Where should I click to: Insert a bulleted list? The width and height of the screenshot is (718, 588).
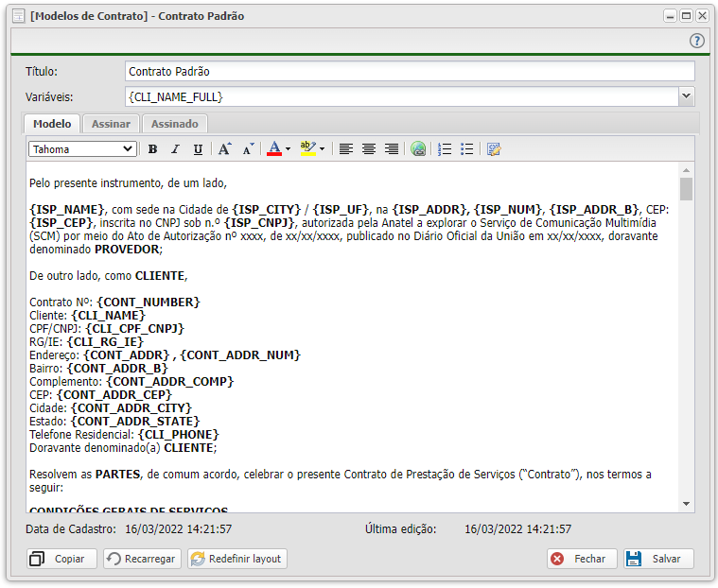[x=467, y=149]
